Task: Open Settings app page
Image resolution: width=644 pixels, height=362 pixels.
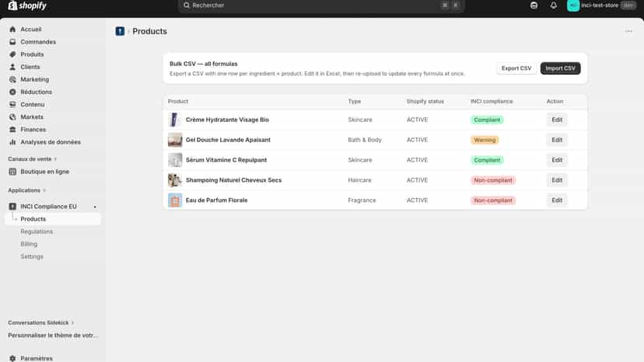Action: 32,256
